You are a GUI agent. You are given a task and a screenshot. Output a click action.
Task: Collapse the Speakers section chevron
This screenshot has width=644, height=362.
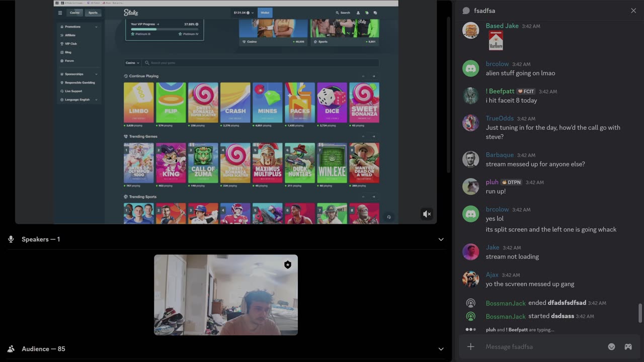point(441,239)
